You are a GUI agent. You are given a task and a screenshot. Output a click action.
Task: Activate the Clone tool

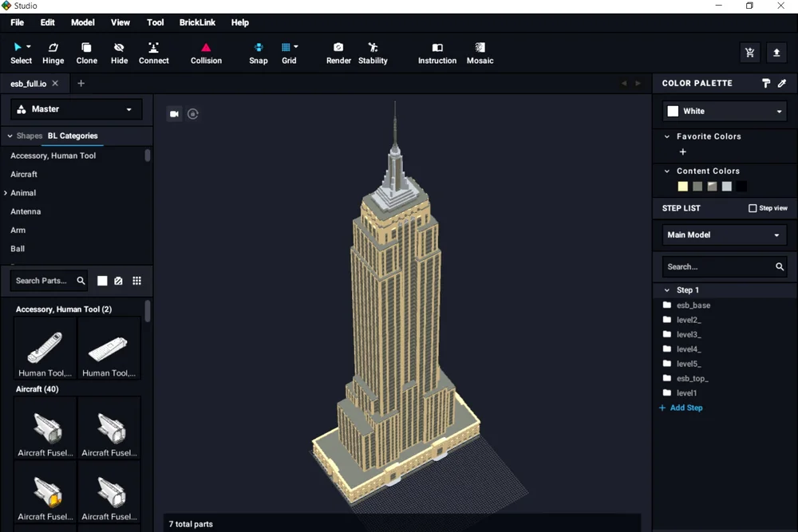coord(86,53)
